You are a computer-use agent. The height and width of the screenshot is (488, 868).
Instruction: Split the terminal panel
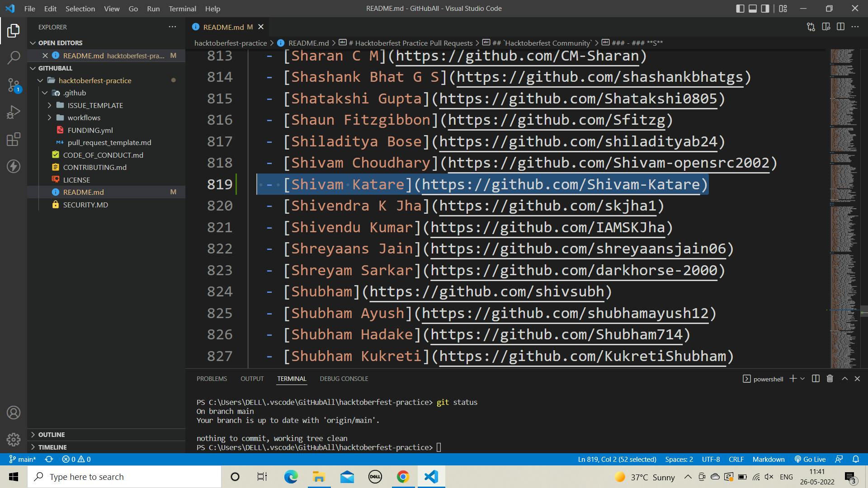(x=816, y=379)
